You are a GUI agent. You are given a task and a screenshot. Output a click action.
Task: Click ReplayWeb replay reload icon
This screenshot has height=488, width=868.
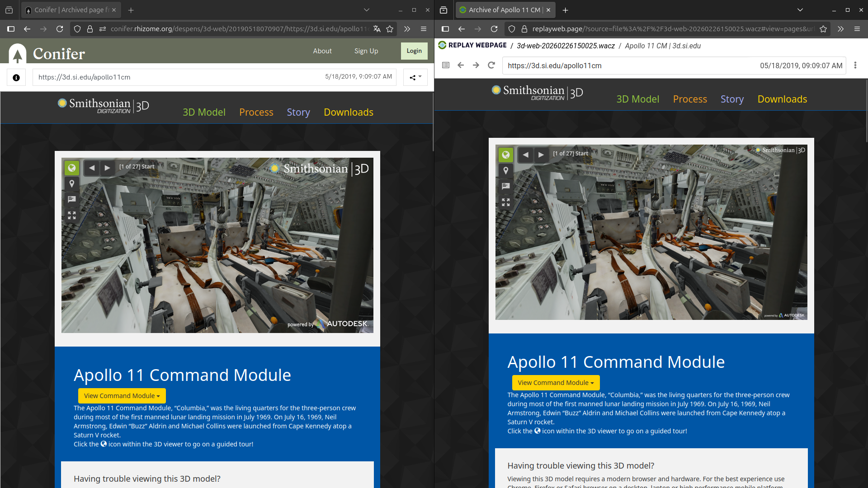491,65
